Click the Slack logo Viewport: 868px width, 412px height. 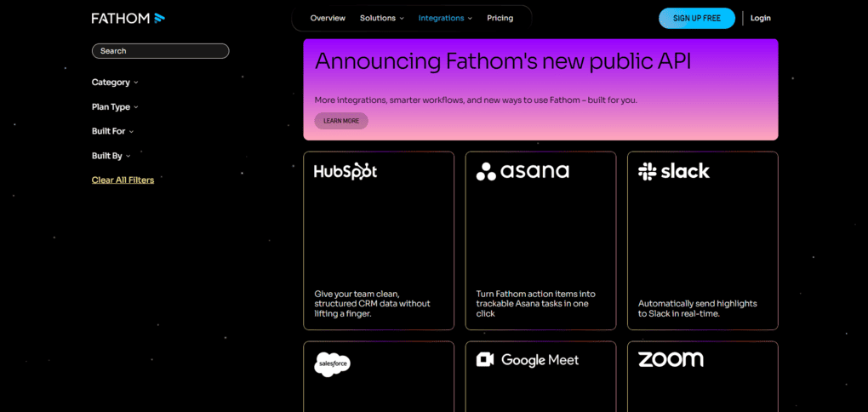coord(674,171)
